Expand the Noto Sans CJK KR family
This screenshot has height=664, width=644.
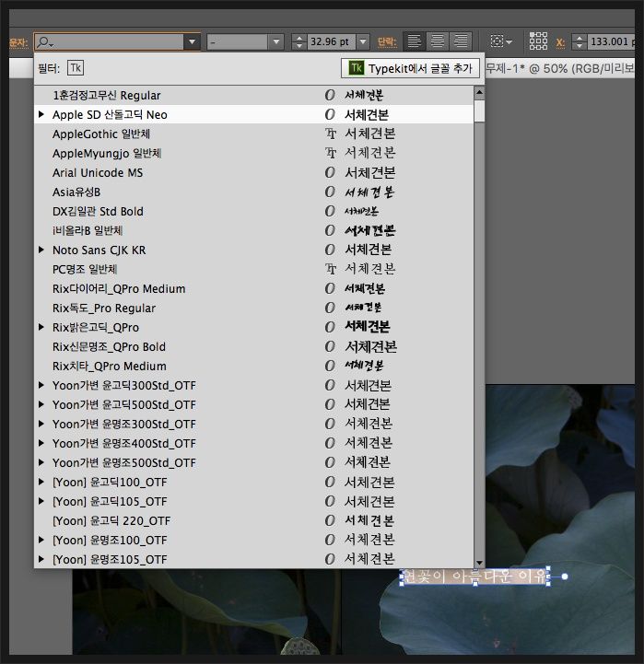click(x=41, y=250)
